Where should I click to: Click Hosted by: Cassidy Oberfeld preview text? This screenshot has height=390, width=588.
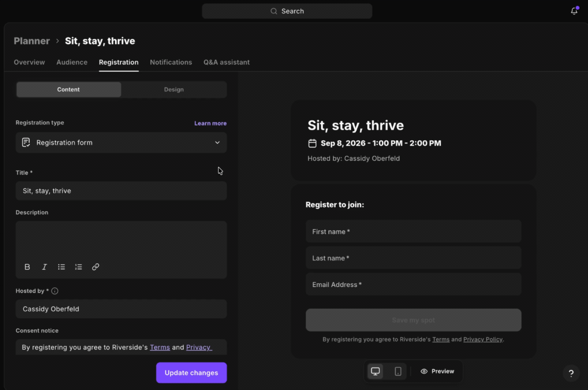pyautogui.click(x=354, y=158)
